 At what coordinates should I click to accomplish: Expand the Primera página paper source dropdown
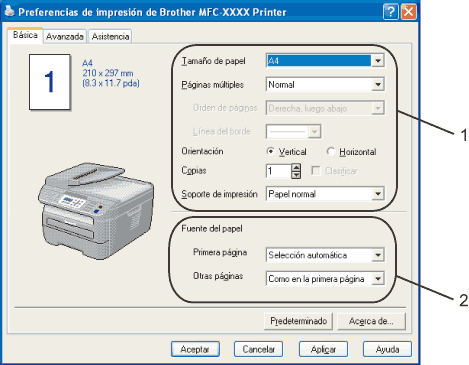click(325, 255)
